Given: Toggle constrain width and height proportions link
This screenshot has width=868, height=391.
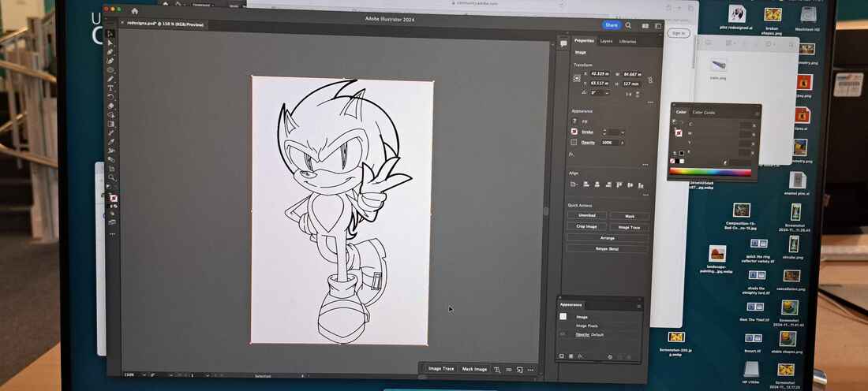Looking at the screenshot, I should coord(650,79).
